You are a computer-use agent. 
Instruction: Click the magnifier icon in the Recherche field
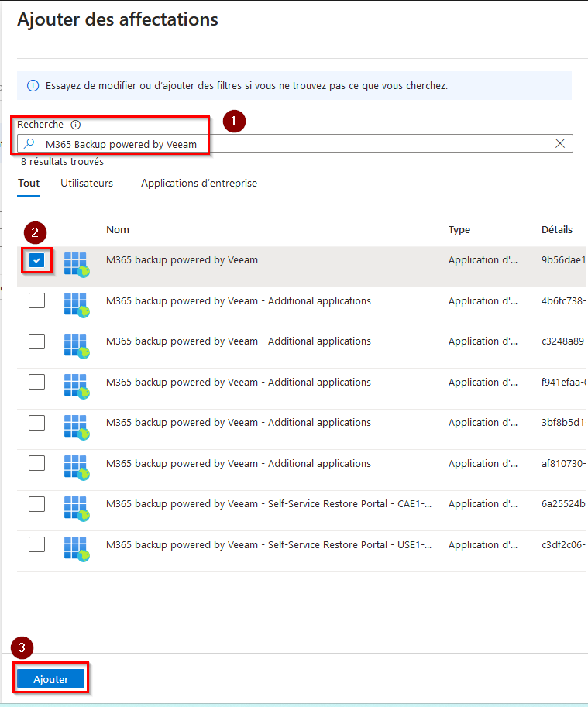29,144
